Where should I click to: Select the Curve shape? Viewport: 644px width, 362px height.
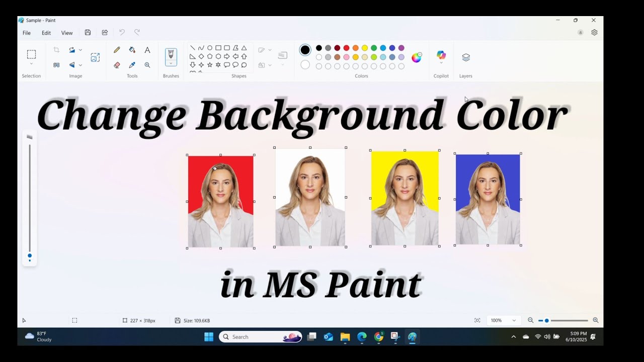coord(201,48)
